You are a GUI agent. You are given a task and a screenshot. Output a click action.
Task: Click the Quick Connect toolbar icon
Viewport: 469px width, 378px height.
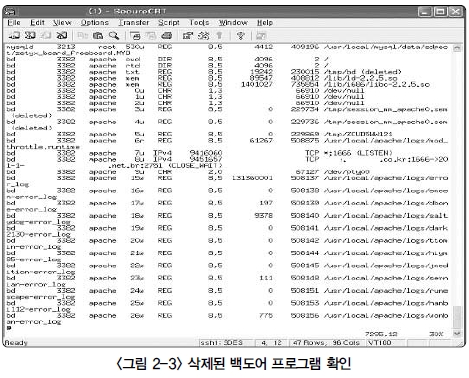(x=30, y=35)
